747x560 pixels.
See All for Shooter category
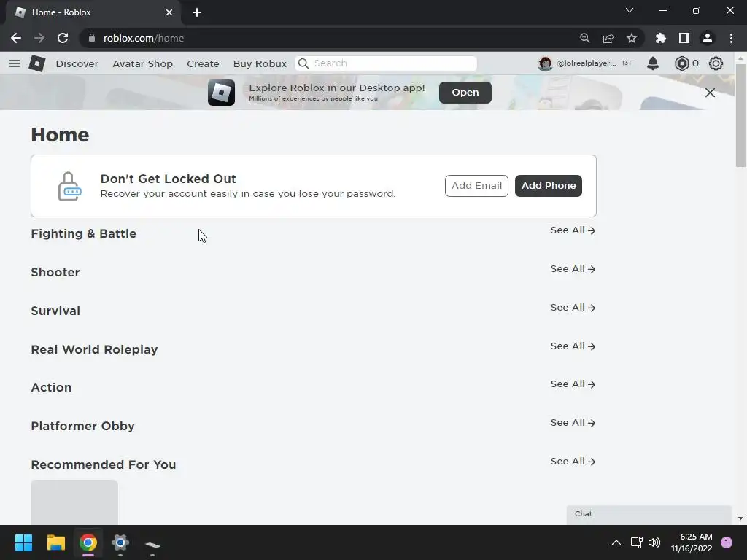point(573,269)
